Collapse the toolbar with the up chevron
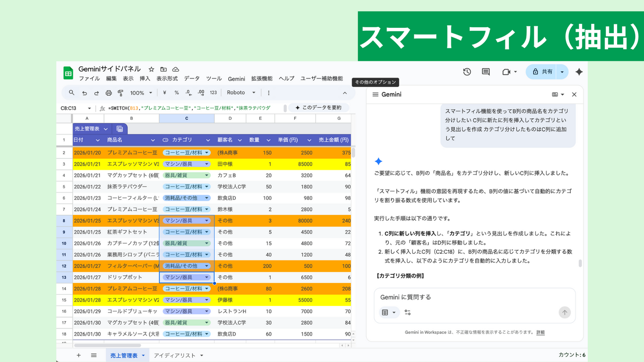The width and height of the screenshot is (644, 362). [x=345, y=93]
